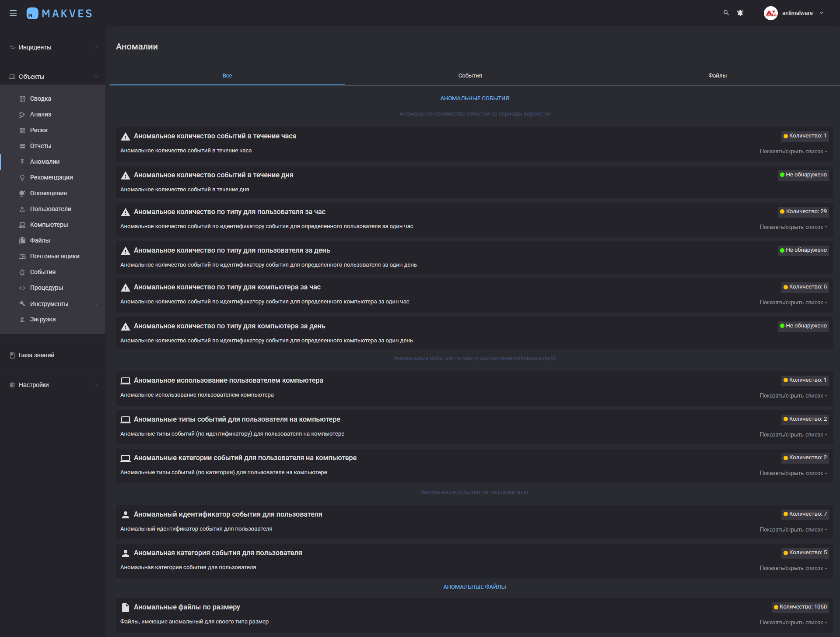Switch to the События tab
This screenshot has width=840, height=637.
(470, 76)
